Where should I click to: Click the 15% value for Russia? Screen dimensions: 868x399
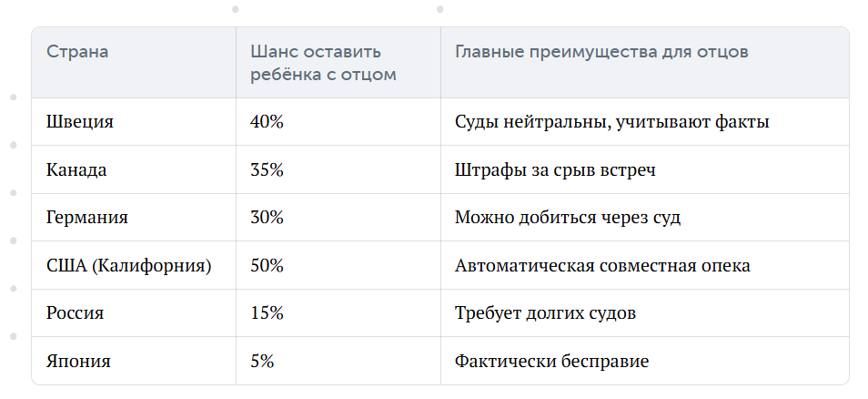click(x=267, y=313)
